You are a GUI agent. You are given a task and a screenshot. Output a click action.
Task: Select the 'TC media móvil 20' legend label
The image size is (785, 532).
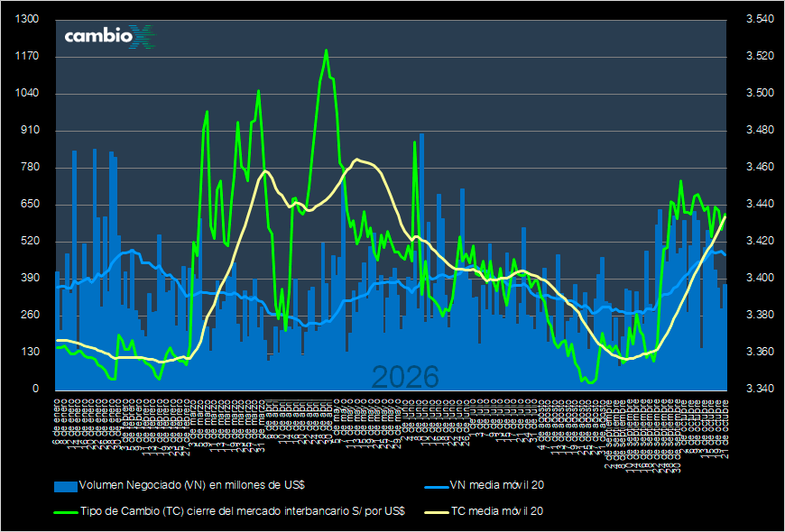497,512
